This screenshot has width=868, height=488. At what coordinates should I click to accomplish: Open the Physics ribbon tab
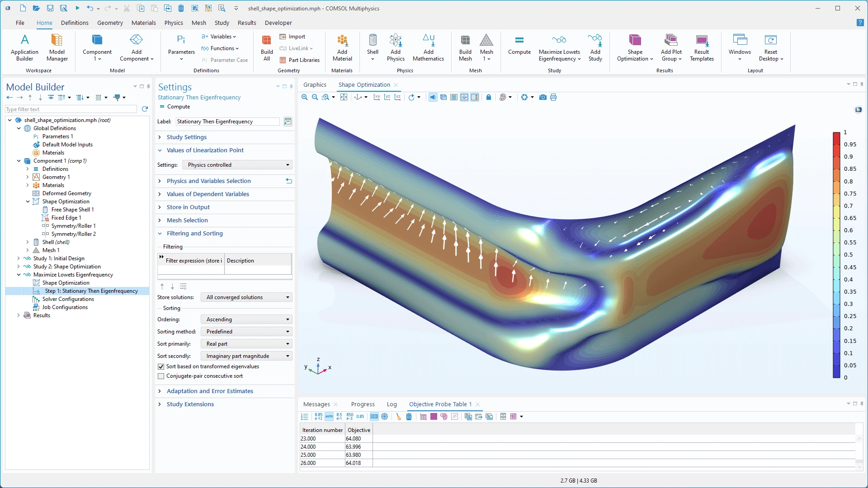[x=174, y=23]
